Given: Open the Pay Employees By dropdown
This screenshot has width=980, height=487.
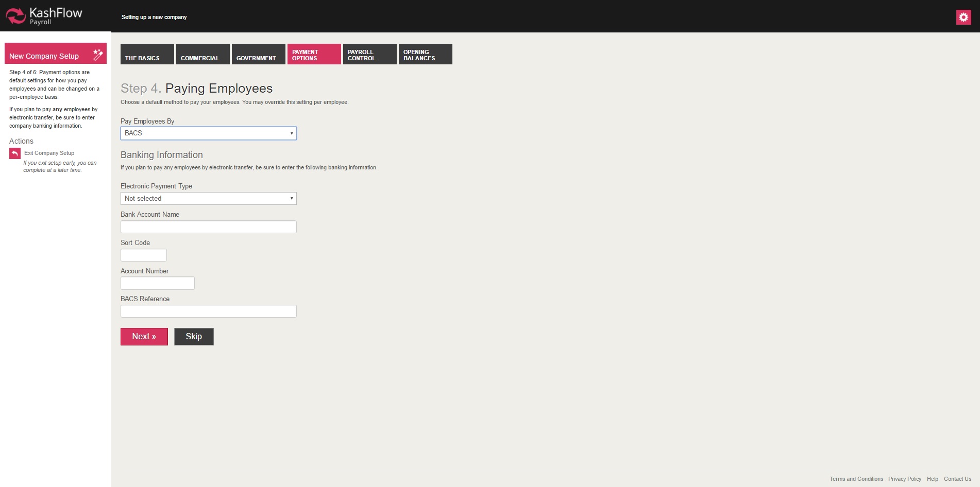Looking at the screenshot, I should click(x=208, y=133).
